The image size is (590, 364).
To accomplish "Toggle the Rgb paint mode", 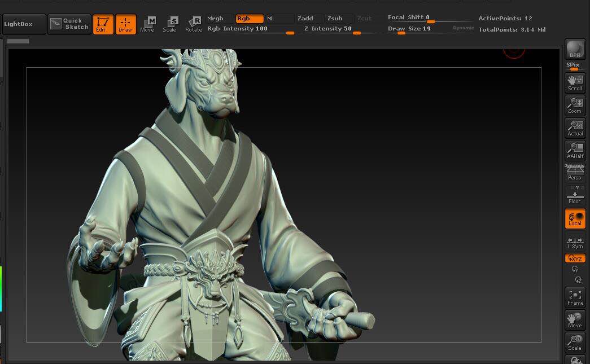I will [250, 19].
